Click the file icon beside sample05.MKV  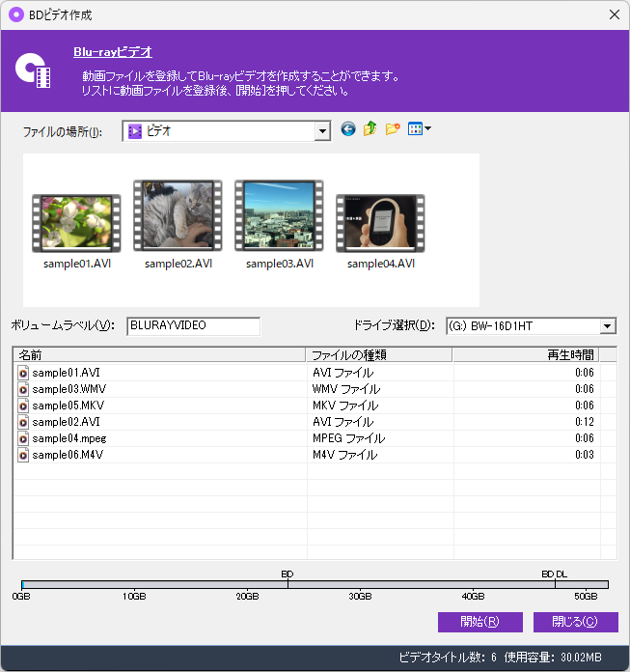(x=23, y=406)
